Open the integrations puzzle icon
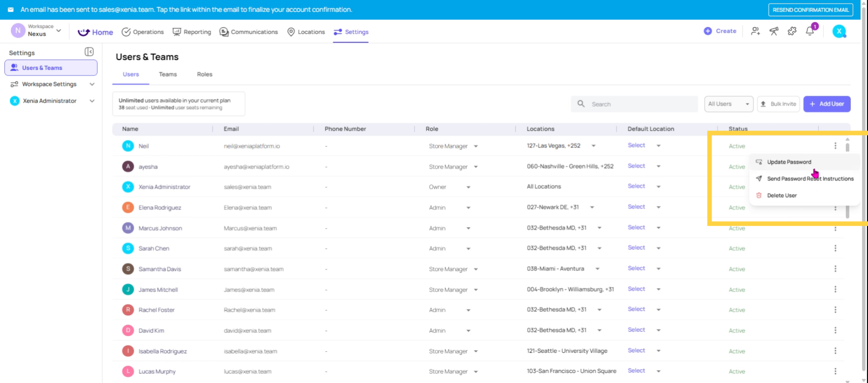The height and width of the screenshot is (383, 868). pyautogui.click(x=792, y=31)
